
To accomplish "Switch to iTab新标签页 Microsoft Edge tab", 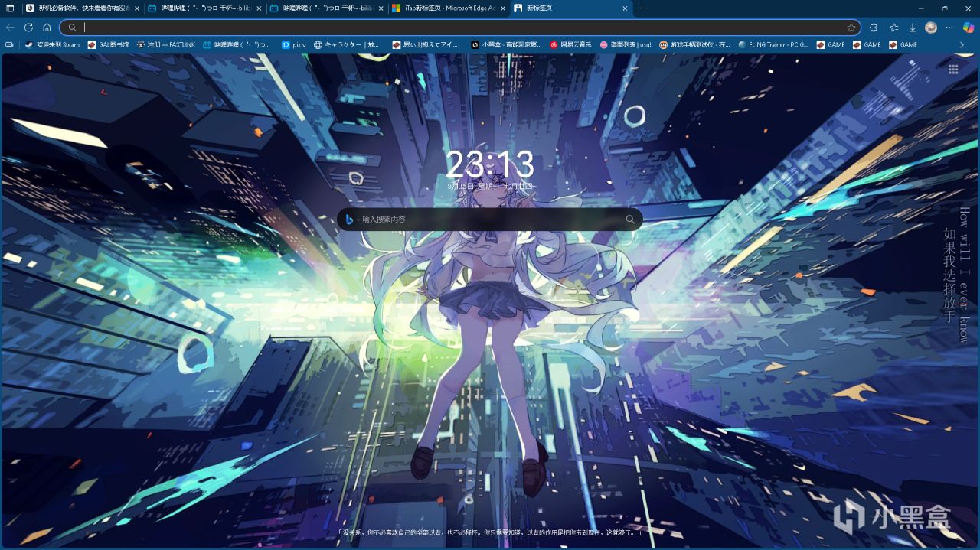I will click(449, 8).
